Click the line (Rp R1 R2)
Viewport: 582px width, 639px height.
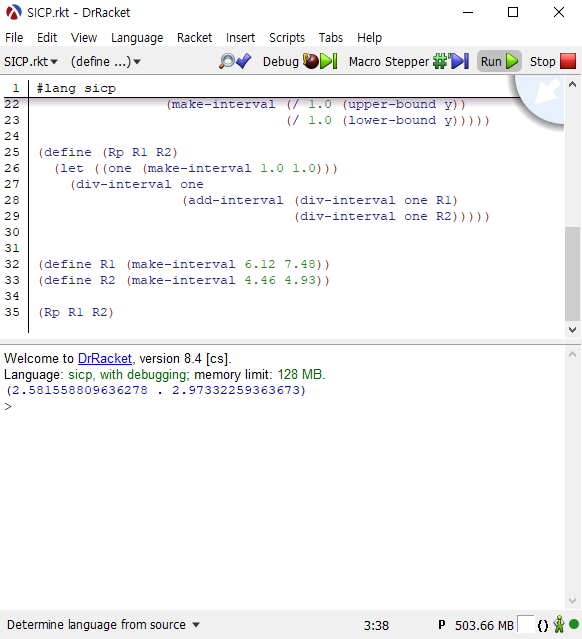(x=76, y=313)
